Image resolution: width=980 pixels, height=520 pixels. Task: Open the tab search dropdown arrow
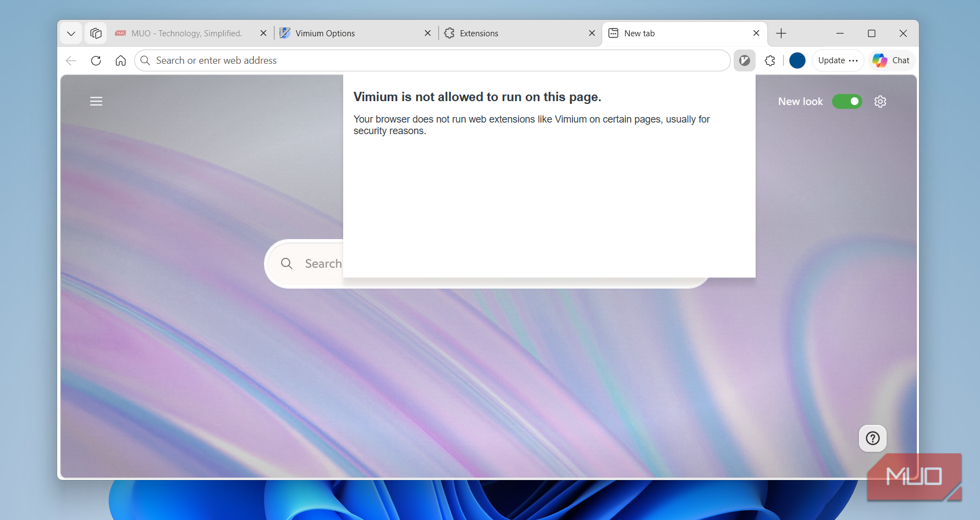click(x=71, y=34)
